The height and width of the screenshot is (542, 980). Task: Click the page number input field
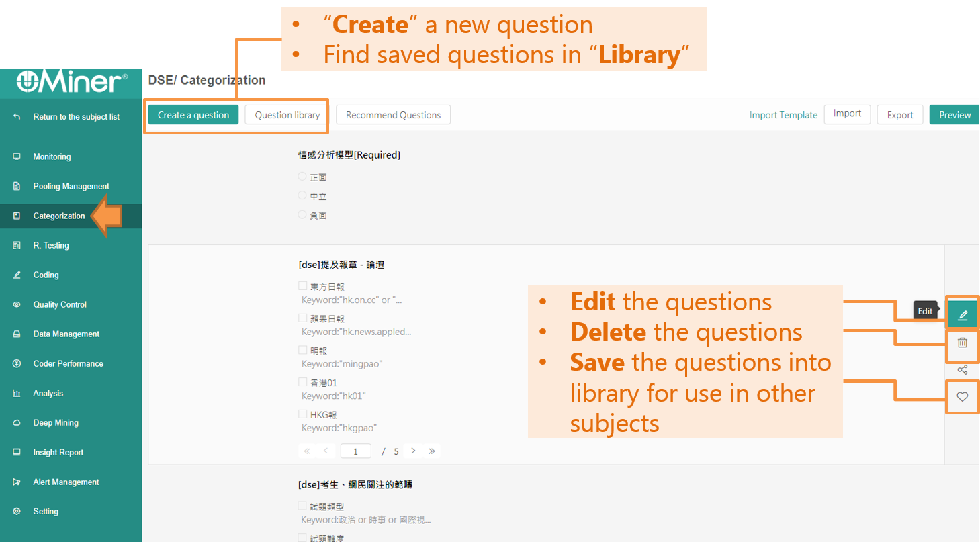coord(355,451)
